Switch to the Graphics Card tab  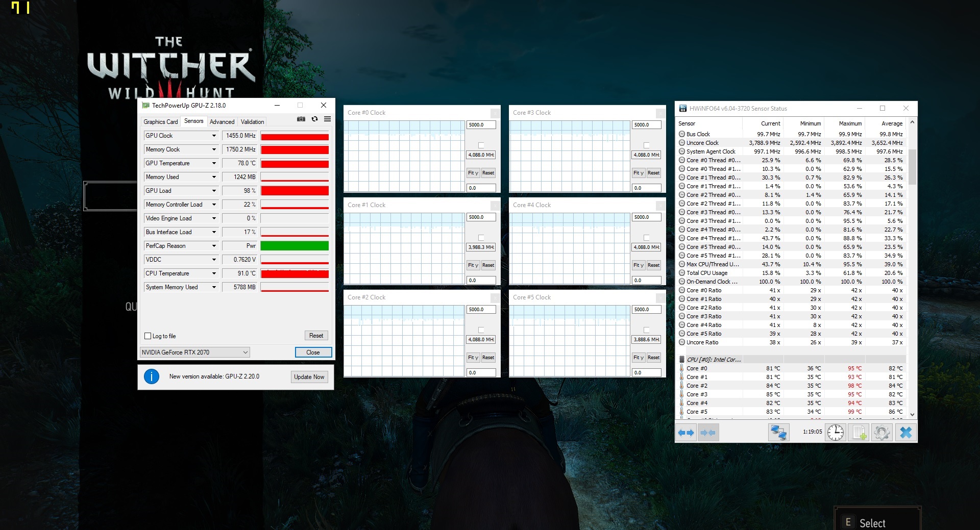pos(161,122)
